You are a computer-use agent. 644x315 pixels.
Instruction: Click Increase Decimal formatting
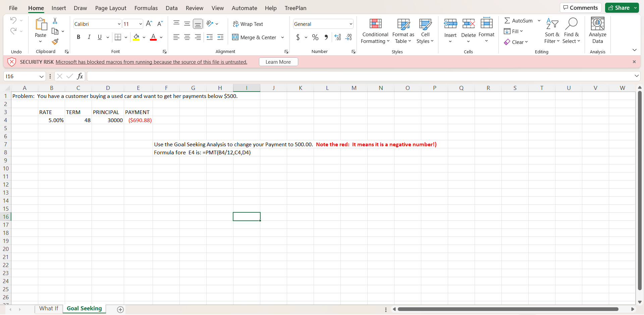click(337, 37)
